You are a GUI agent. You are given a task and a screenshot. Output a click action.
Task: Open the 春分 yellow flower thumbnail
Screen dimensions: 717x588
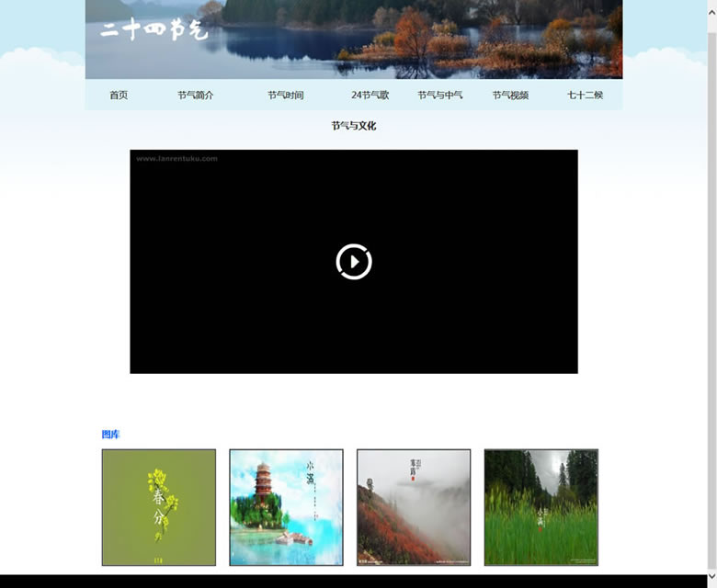(159, 507)
